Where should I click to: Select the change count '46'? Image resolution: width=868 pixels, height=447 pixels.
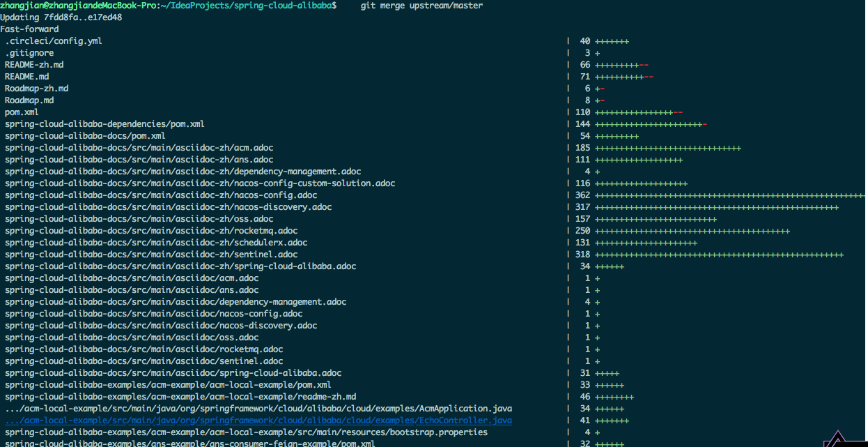point(585,397)
